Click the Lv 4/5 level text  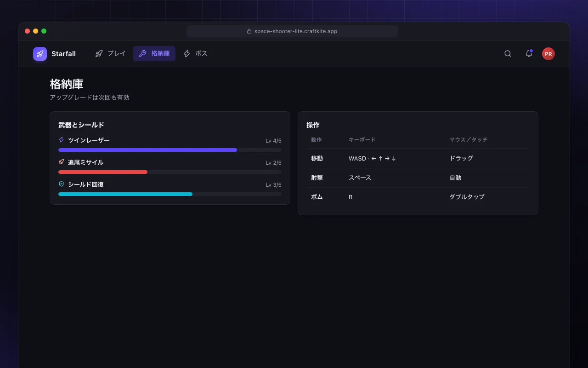tap(273, 141)
